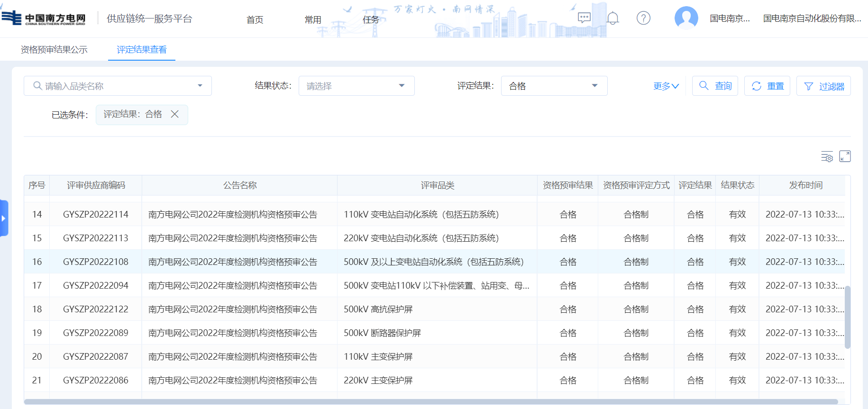Click the China Southern Power Grid logo
This screenshot has width=868, height=409.
click(44, 18)
